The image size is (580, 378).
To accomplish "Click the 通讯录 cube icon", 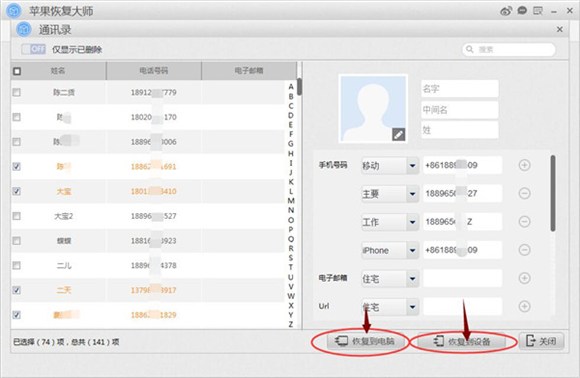I will click(x=24, y=29).
